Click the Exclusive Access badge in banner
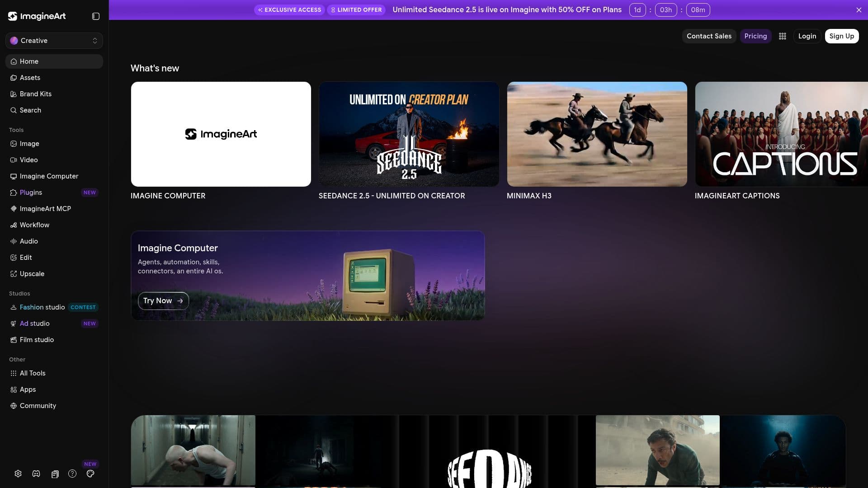The height and width of the screenshot is (488, 868). point(289,10)
